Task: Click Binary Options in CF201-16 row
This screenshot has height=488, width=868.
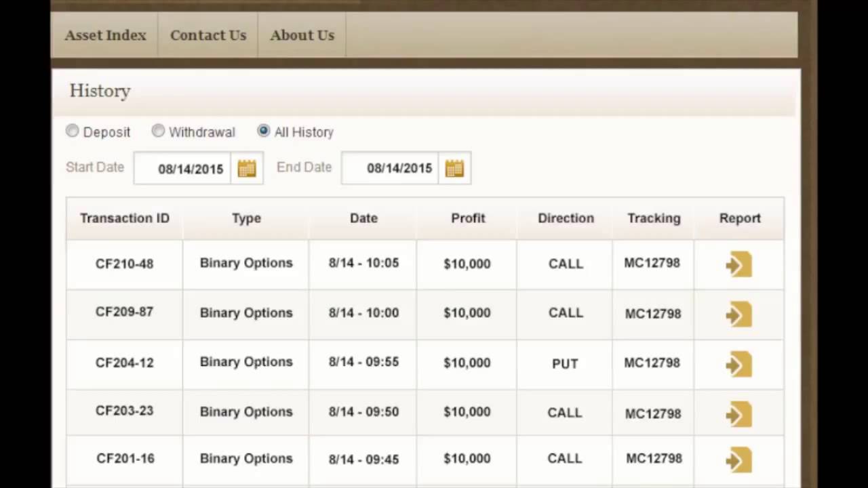Action: point(246,459)
